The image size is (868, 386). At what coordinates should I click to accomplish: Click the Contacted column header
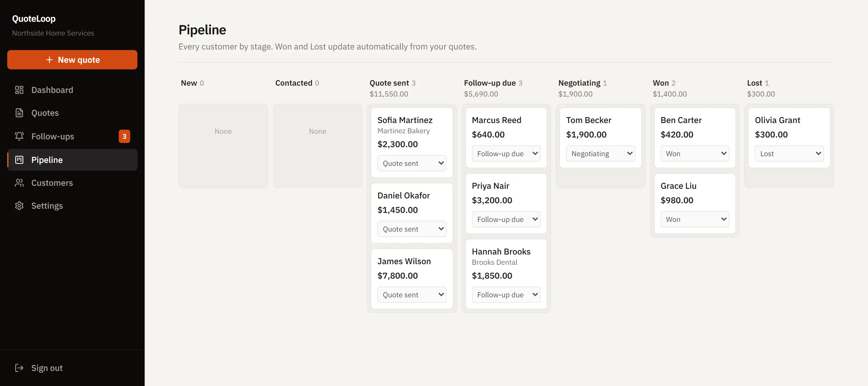click(x=294, y=83)
